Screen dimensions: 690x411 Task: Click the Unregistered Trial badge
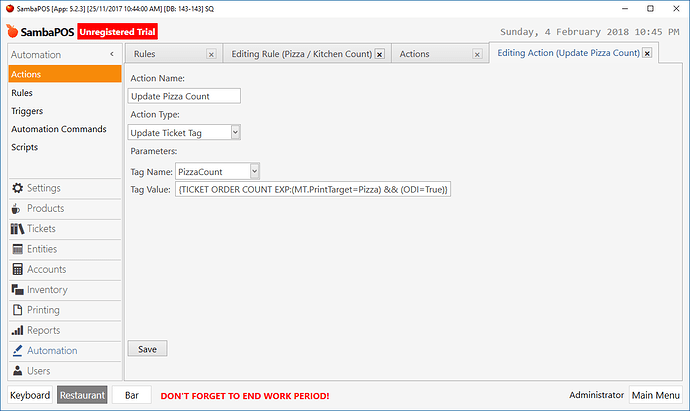click(x=117, y=32)
